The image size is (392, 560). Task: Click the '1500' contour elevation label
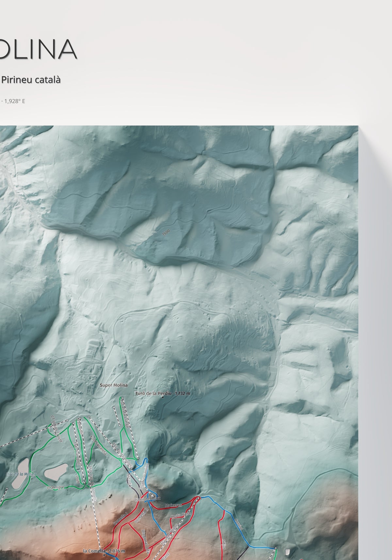click(166, 233)
